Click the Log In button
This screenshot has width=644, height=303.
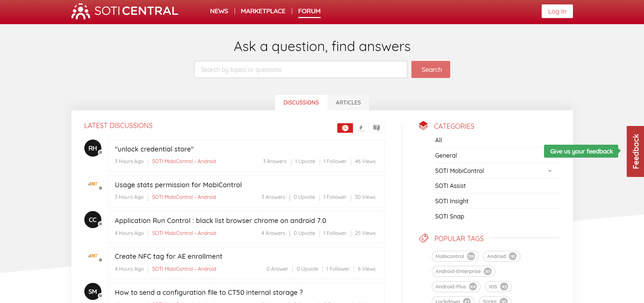tap(557, 11)
